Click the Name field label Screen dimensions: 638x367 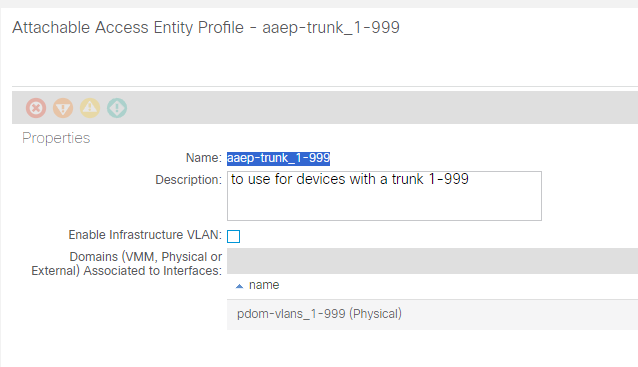click(x=203, y=158)
